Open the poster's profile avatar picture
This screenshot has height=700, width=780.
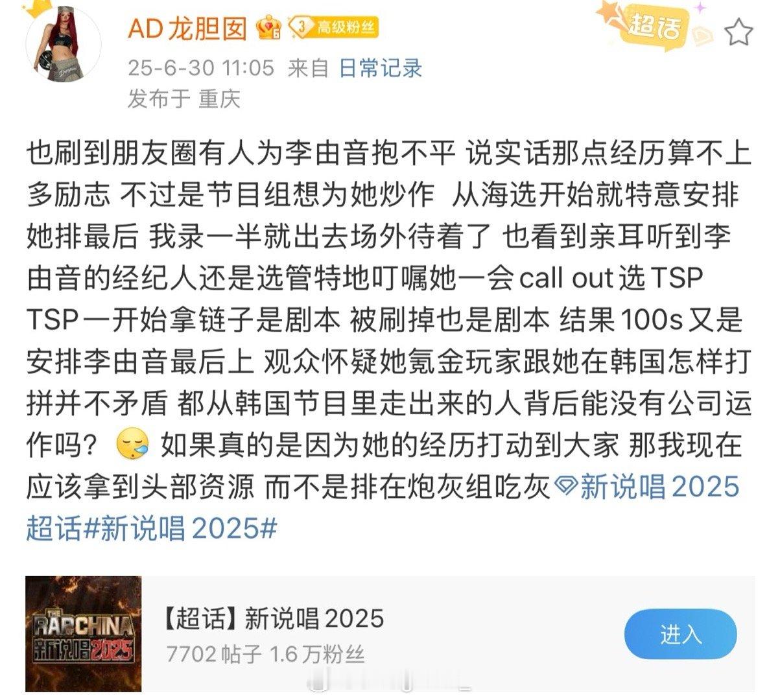pos(64,45)
